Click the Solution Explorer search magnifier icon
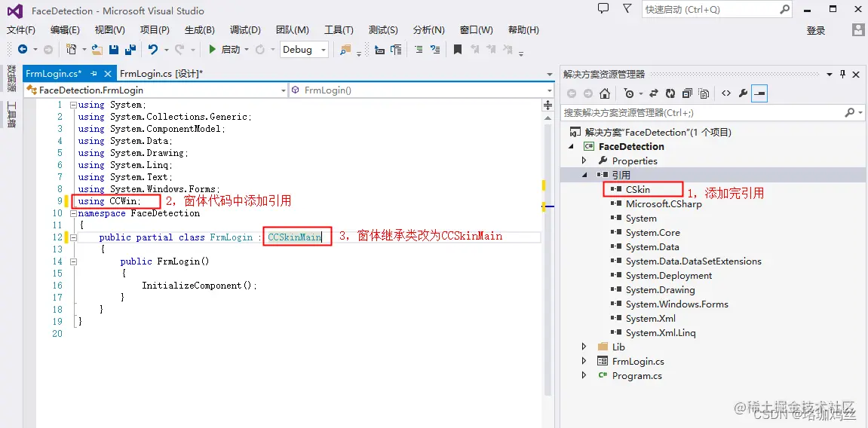The width and height of the screenshot is (868, 428). click(x=850, y=112)
